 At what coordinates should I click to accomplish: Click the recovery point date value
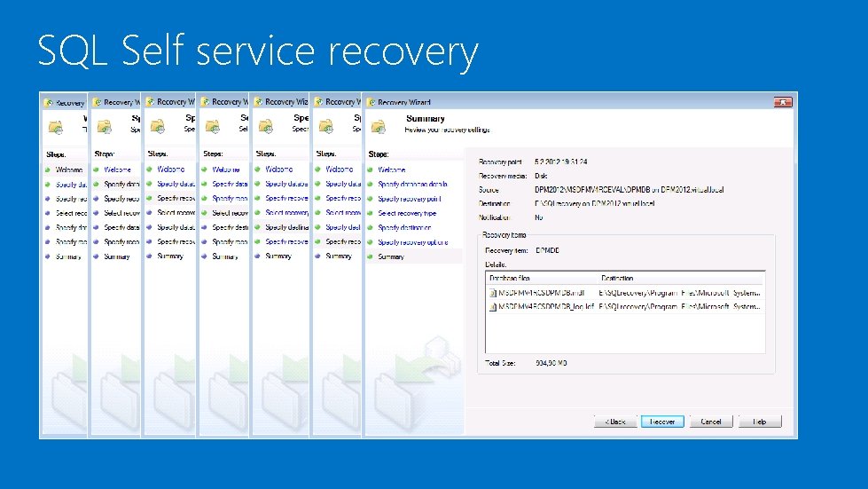[560, 162]
